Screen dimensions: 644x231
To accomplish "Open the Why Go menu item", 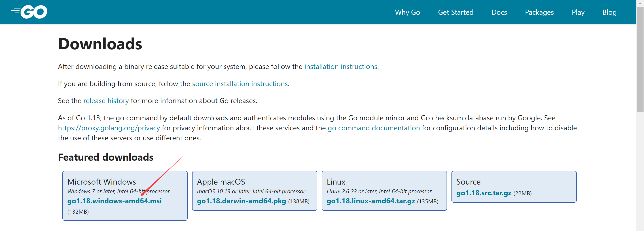I will click(407, 12).
